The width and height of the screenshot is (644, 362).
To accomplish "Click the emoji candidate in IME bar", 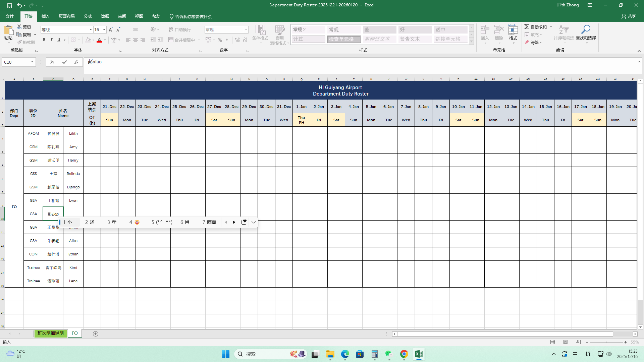I will tap(137, 222).
